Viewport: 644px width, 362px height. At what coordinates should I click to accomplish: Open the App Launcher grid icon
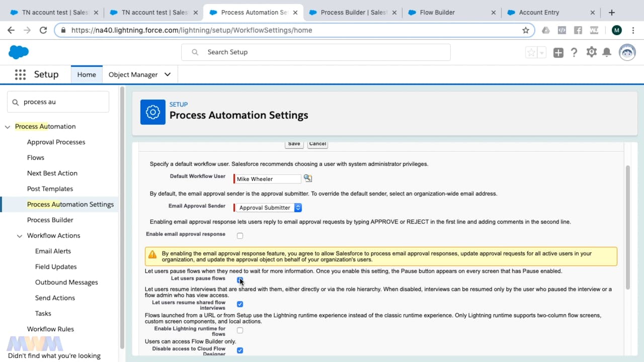(x=20, y=74)
